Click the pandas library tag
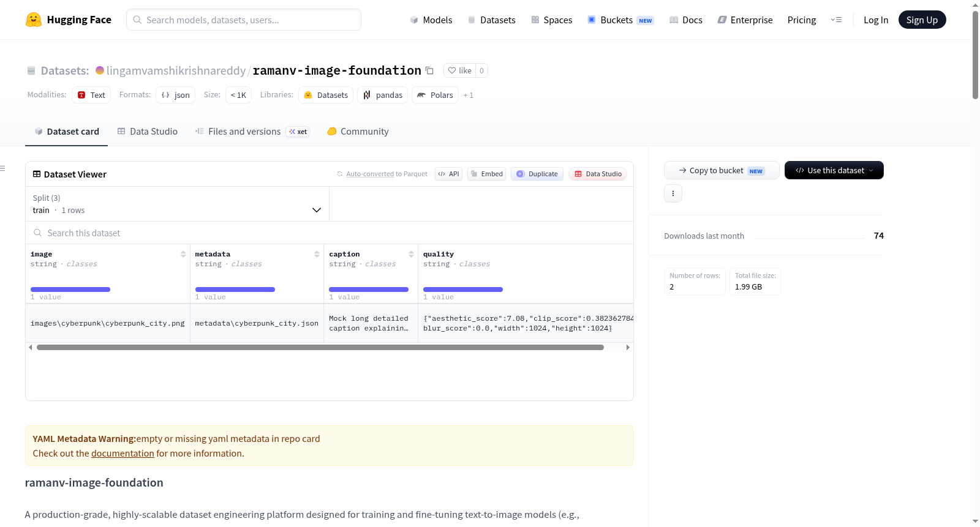This screenshot has width=980, height=527. 383,95
